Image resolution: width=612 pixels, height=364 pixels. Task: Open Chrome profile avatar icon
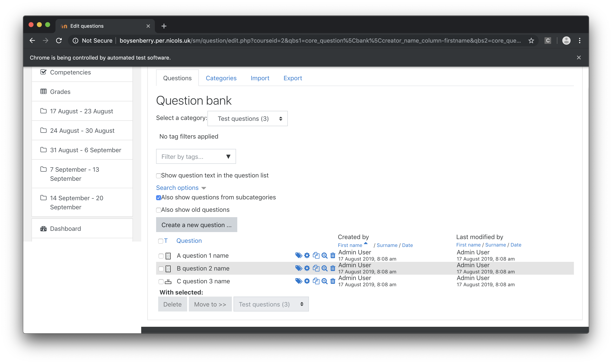(566, 41)
